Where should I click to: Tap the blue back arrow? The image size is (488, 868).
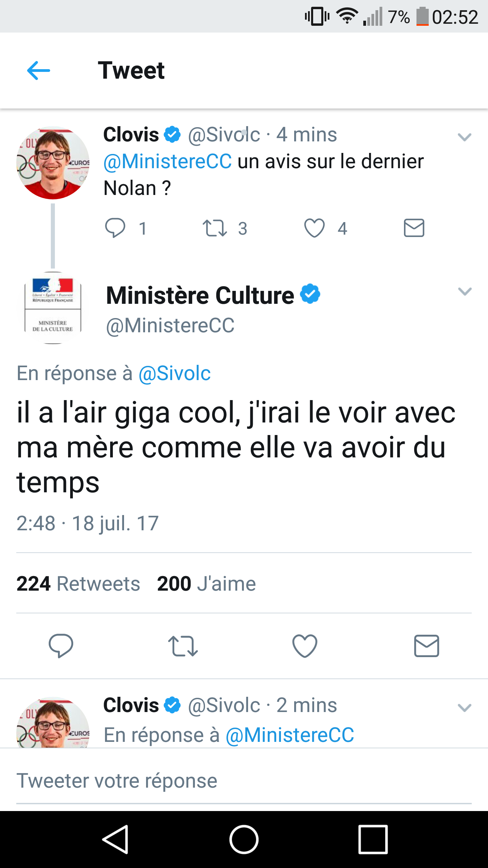[39, 71]
